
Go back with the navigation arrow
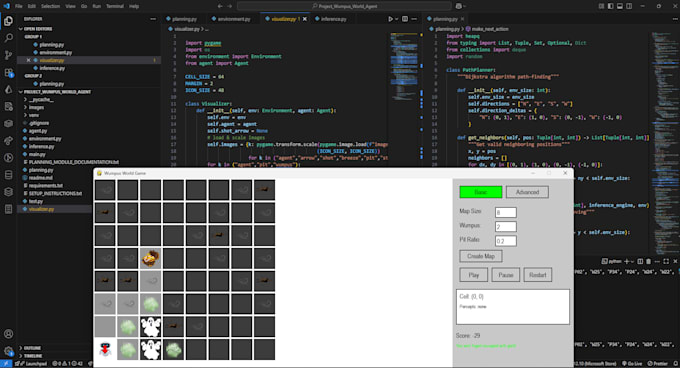[x=220, y=6]
